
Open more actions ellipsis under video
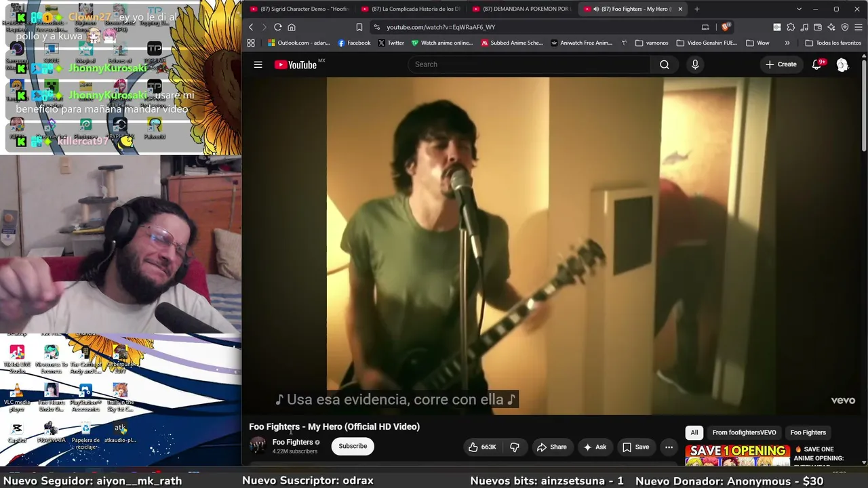click(669, 447)
